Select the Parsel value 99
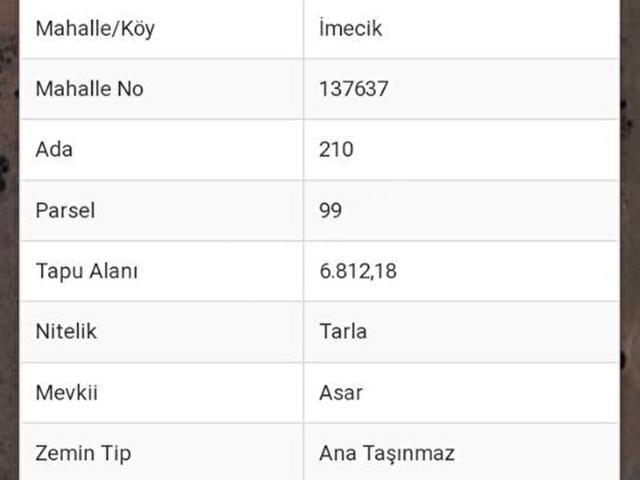Viewport: 640px width, 480px height. (330, 211)
